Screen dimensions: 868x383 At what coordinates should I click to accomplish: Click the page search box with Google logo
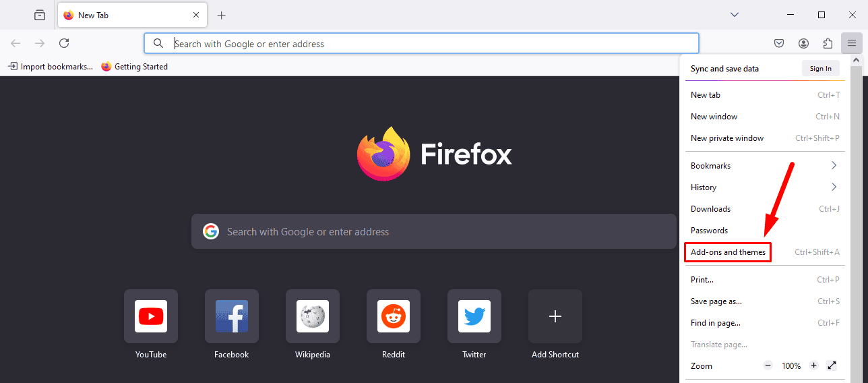[433, 231]
